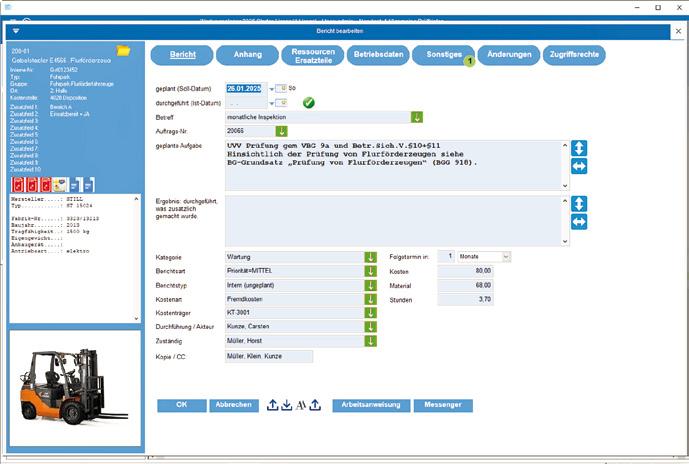Click upload icon right of the font icon
This screenshot has width=689, height=464.
tap(315, 405)
